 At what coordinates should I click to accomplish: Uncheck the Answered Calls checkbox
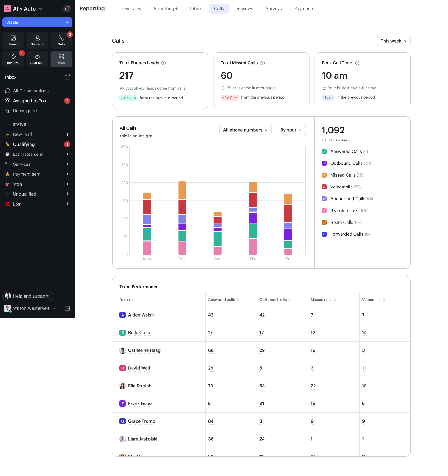324,151
